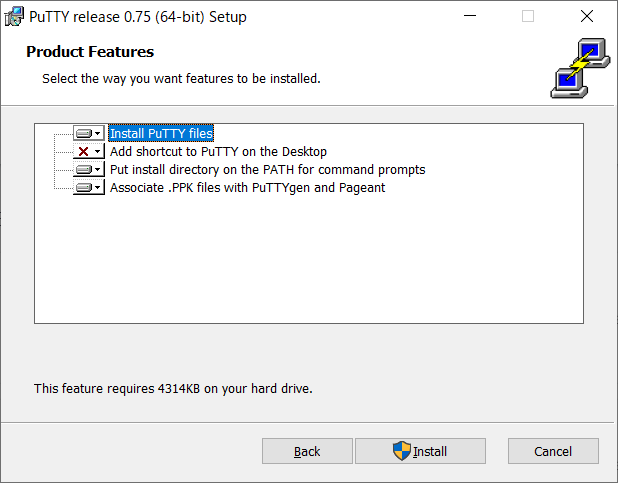The width and height of the screenshot is (618, 483).
Task: Click the UAC shield icon on Install button
Action: 402,451
